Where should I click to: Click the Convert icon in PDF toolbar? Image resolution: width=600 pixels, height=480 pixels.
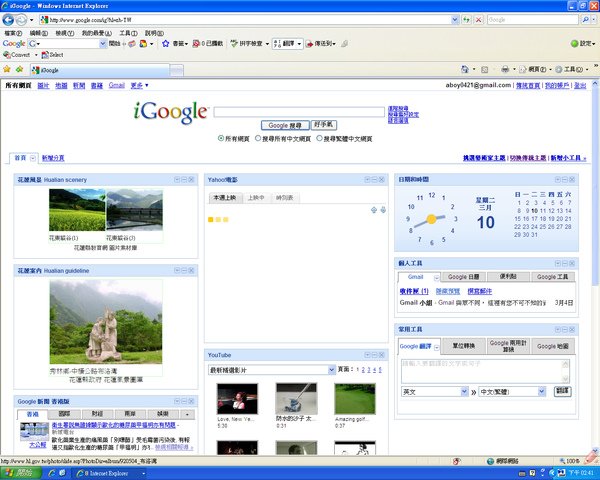click(x=7, y=55)
